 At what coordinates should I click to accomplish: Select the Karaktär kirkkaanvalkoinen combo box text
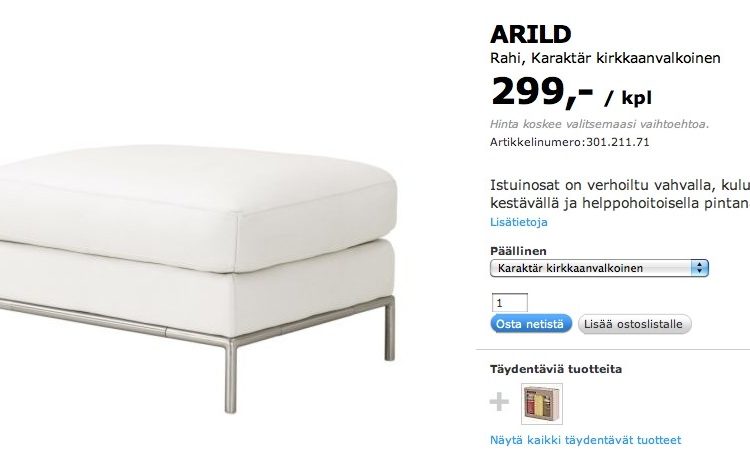570,268
